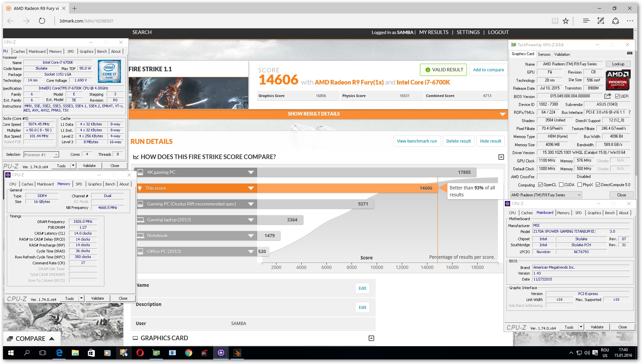Open Windows taskbar search
The image size is (642, 364).
tap(27, 353)
